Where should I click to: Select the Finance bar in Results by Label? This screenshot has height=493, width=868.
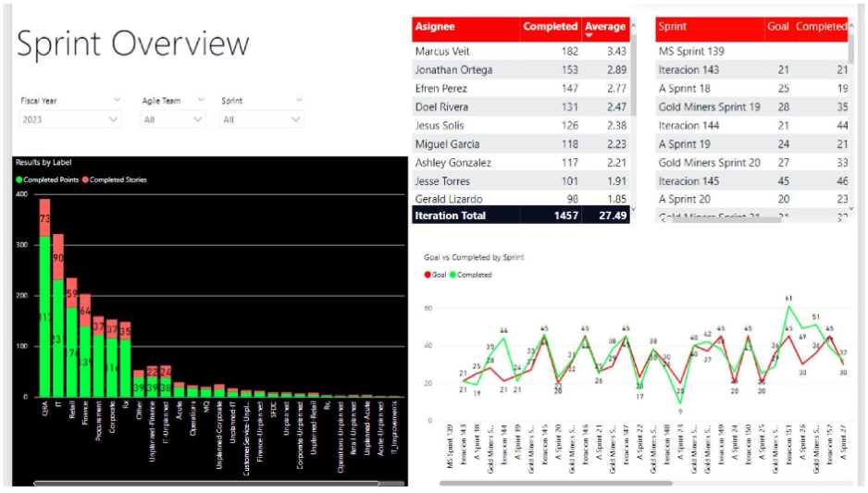click(x=85, y=345)
